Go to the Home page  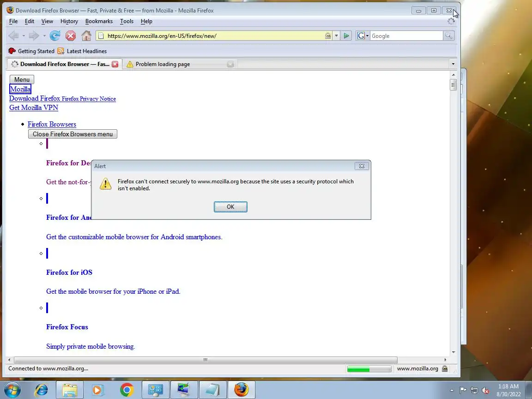click(x=86, y=36)
